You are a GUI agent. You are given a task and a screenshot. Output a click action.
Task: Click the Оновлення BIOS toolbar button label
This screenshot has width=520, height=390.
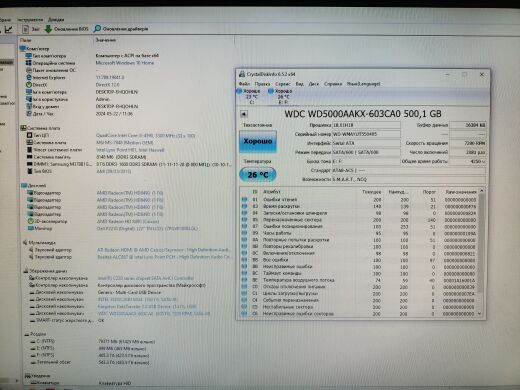[x=71, y=29]
